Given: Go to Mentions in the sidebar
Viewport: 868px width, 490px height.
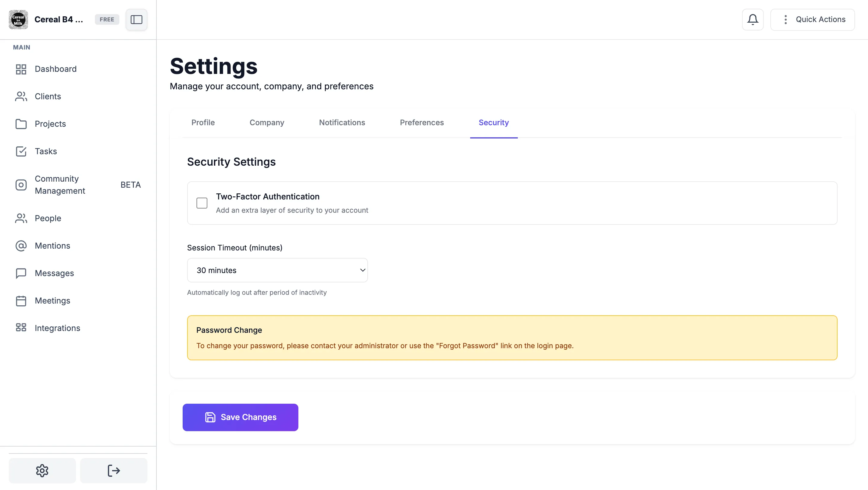Looking at the screenshot, I should (x=52, y=246).
